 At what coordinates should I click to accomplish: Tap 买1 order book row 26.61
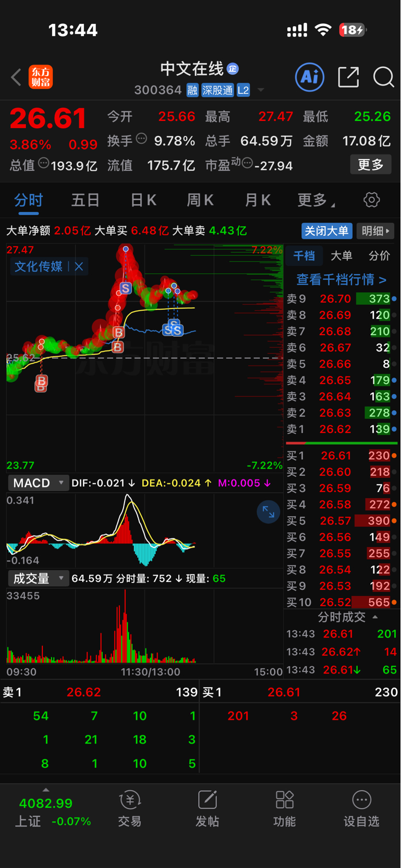pos(342,456)
